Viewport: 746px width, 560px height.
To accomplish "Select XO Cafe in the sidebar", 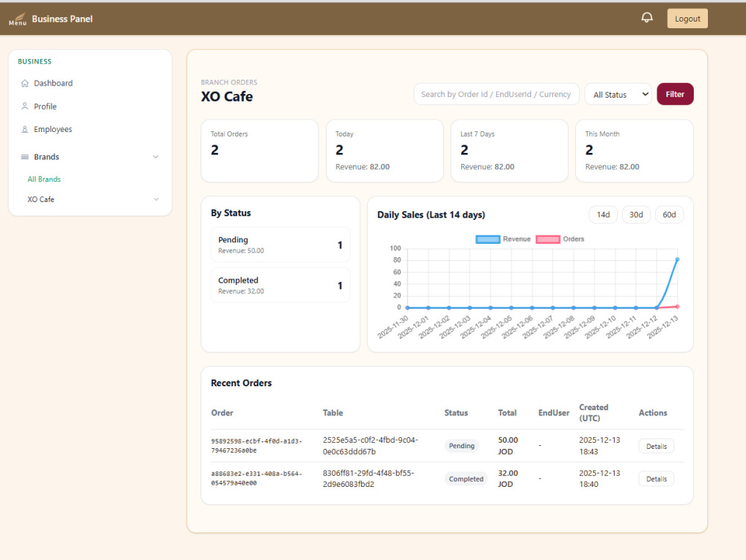I will (41, 199).
